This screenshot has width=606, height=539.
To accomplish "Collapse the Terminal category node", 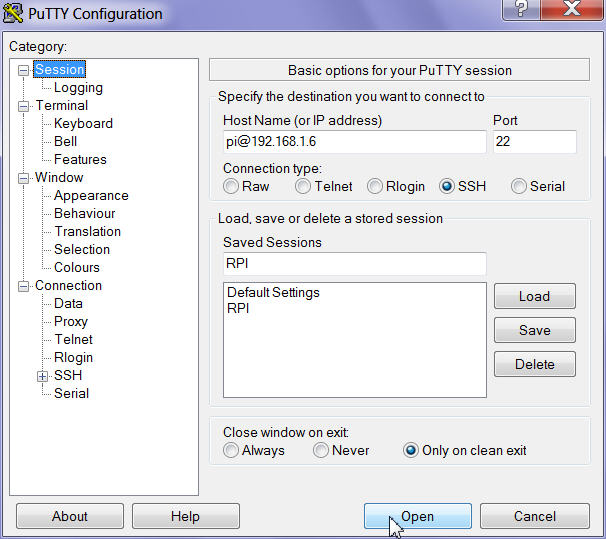I will [x=23, y=106].
